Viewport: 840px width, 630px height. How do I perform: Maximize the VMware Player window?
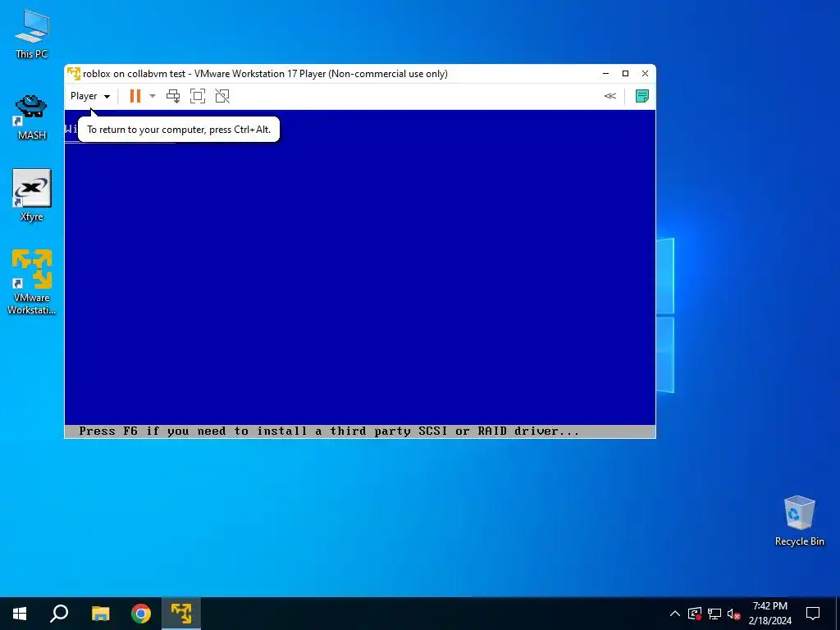coord(625,73)
